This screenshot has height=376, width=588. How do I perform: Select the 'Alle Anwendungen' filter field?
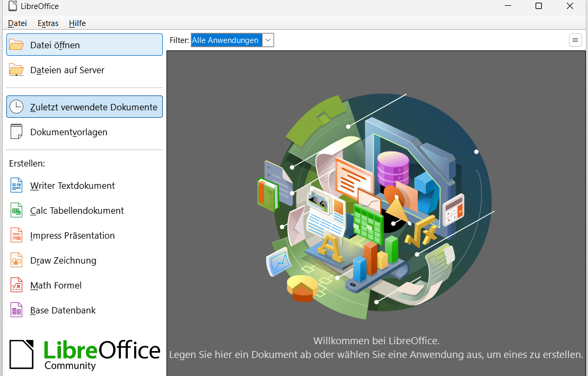pyautogui.click(x=226, y=40)
